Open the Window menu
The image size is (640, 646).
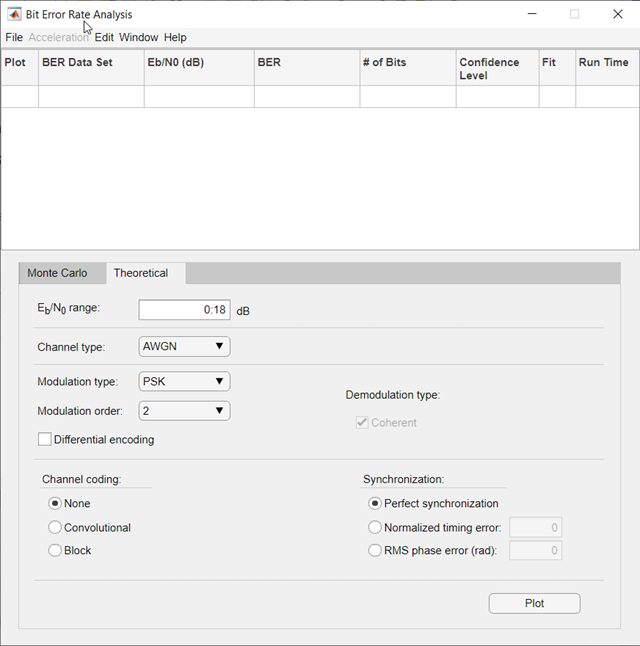coord(138,37)
